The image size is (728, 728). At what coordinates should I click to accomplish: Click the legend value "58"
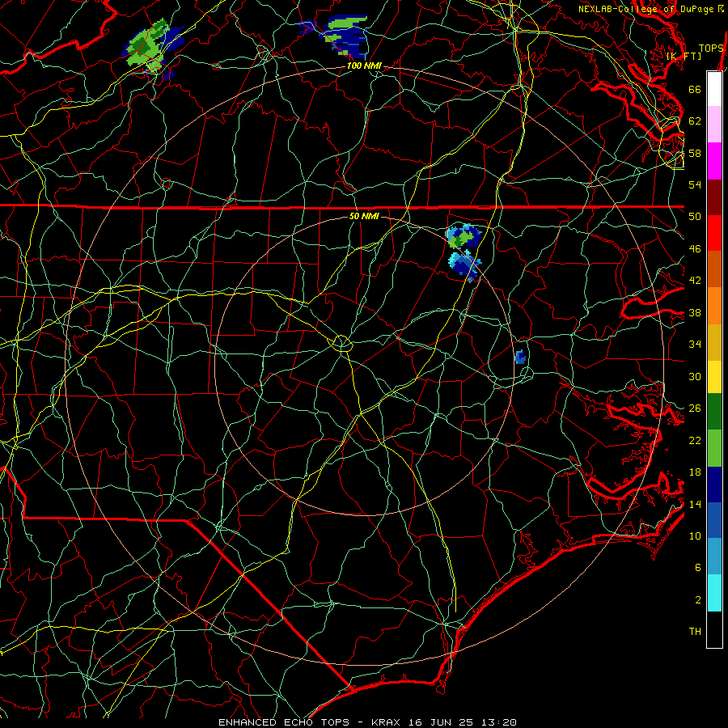pos(695,153)
